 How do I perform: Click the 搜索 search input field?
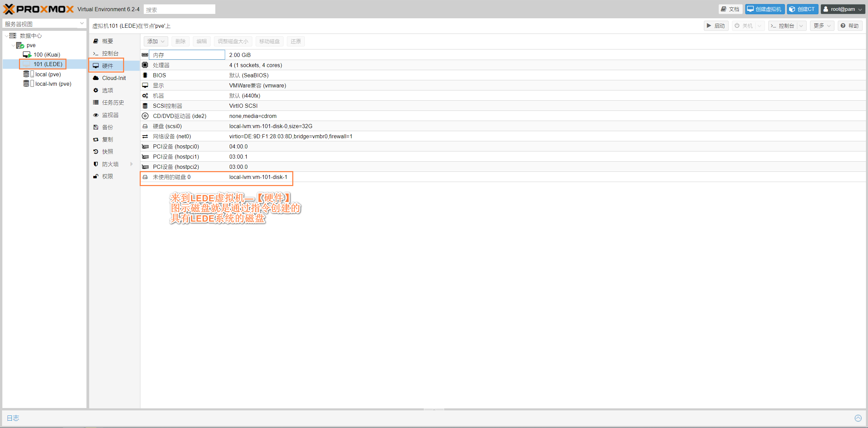click(179, 9)
